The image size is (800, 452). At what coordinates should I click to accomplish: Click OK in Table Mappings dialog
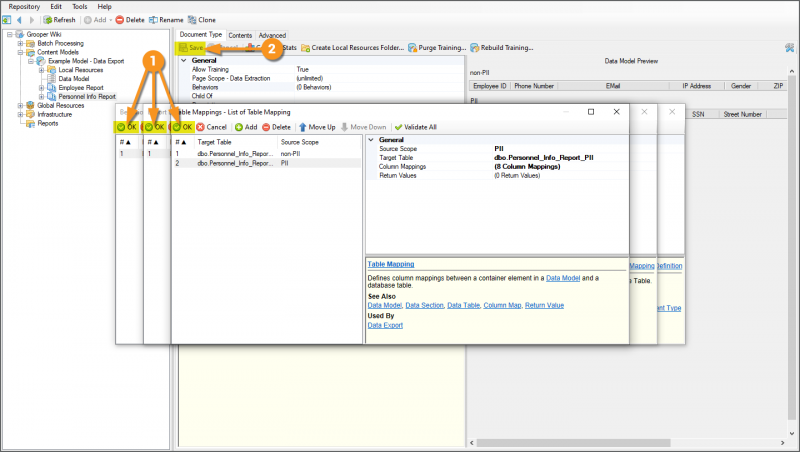point(183,127)
